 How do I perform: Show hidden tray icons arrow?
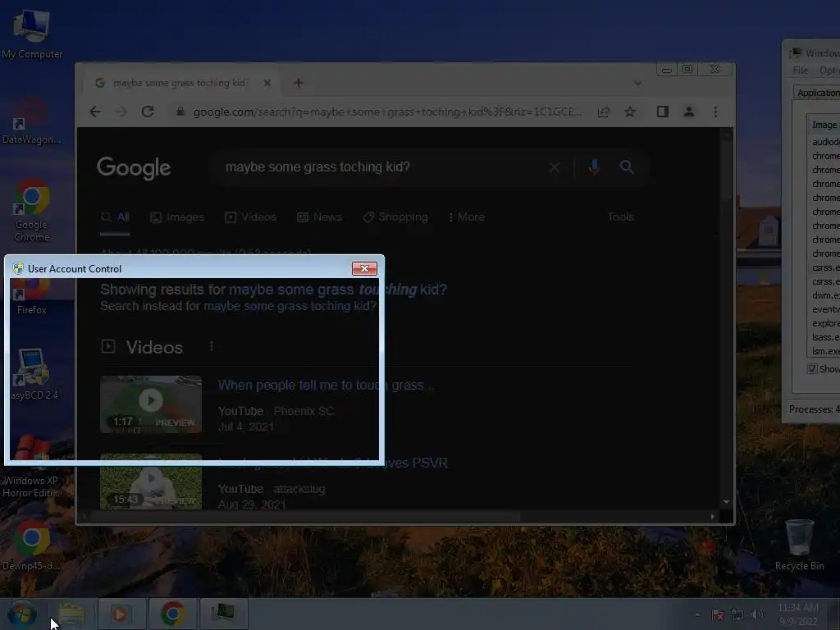(697, 614)
